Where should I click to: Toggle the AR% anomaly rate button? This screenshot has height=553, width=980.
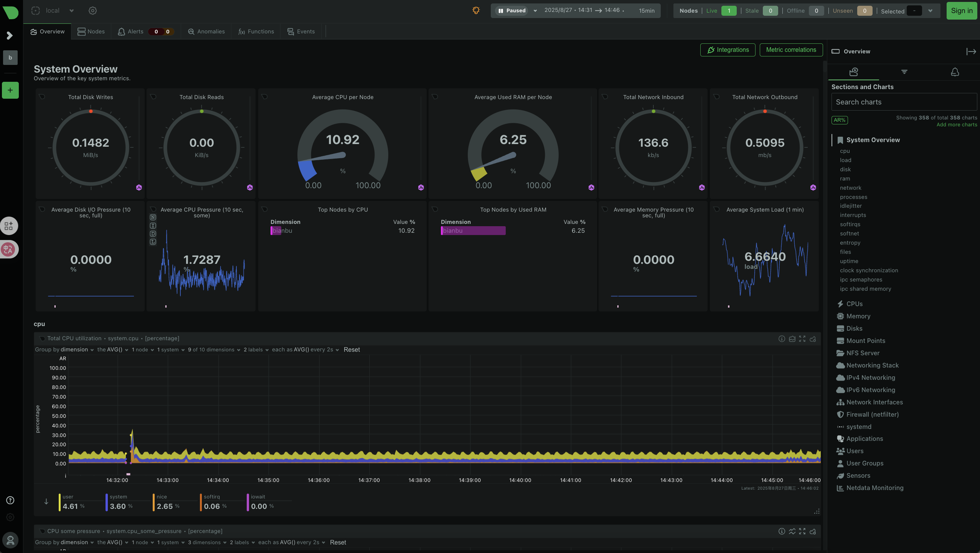coord(839,120)
